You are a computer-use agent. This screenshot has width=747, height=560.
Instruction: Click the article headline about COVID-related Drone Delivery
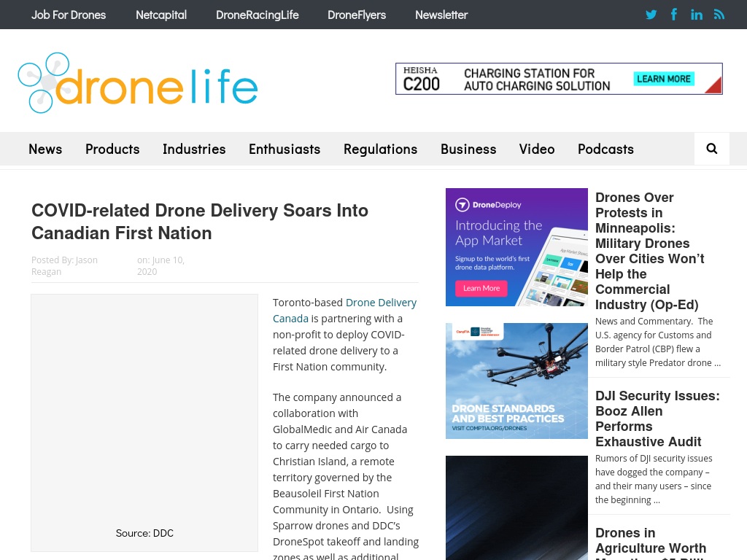200,222
